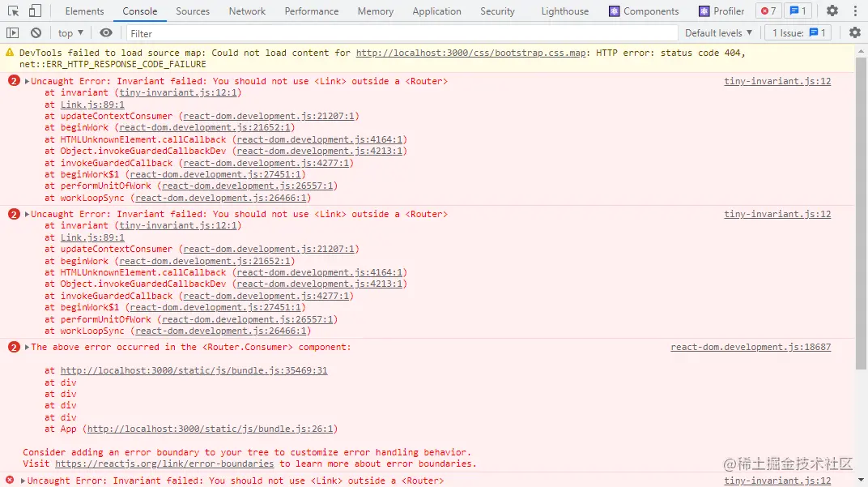The width and height of the screenshot is (868, 487).
Task: Open the Memory tab
Action: tap(376, 11)
